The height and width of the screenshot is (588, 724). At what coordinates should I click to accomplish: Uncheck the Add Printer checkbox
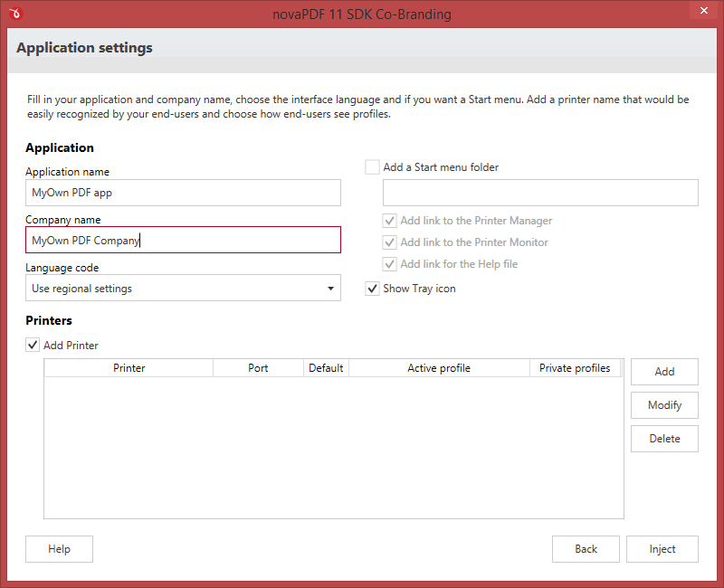coord(33,346)
